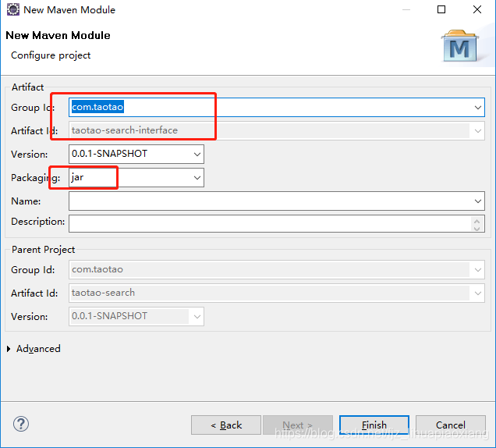
Task: Go back with the Back button
Action: [x=226, y=425]
